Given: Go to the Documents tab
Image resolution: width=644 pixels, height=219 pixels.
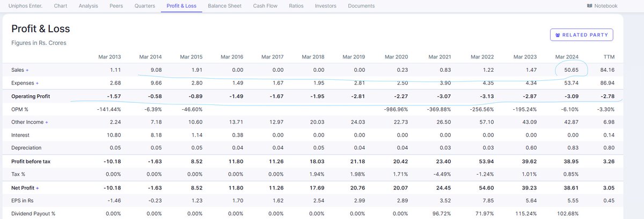Looking at the screenshot, I should pyautogui.click(x=361, y=6).
